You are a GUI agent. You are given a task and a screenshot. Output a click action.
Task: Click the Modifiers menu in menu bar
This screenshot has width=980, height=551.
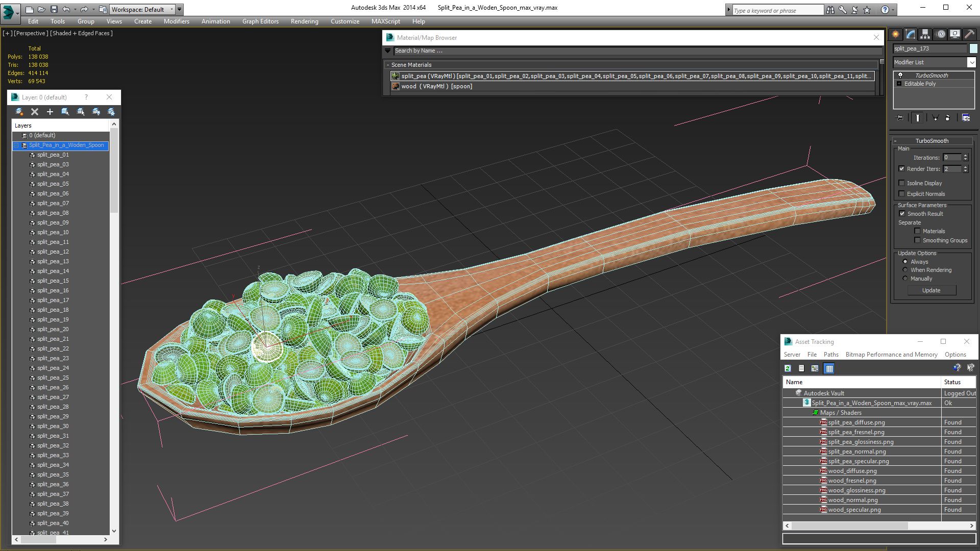coord(175,21)
